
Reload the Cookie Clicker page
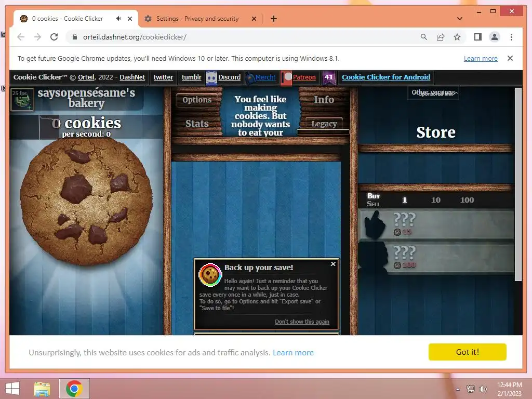click(54, 37)
